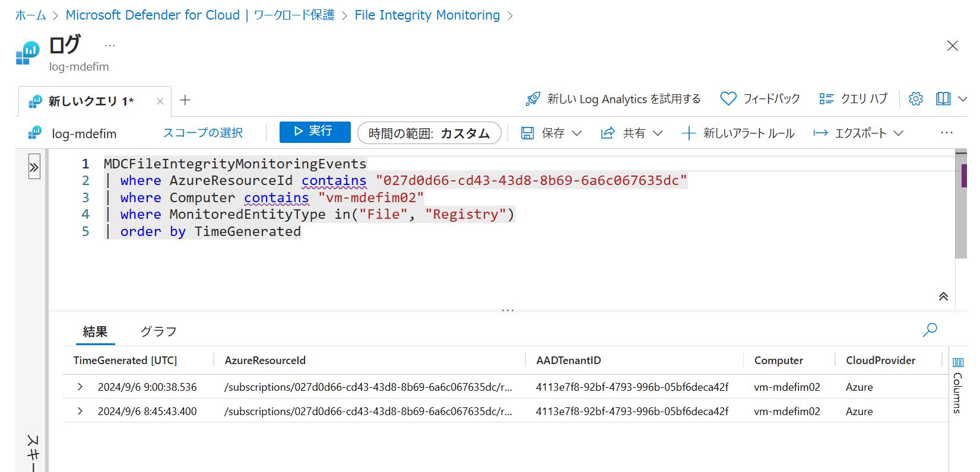Sort by TimeGenerated [UTC] column header
The height and width of the screenshot is (472, 980).
tap(125, 361)
